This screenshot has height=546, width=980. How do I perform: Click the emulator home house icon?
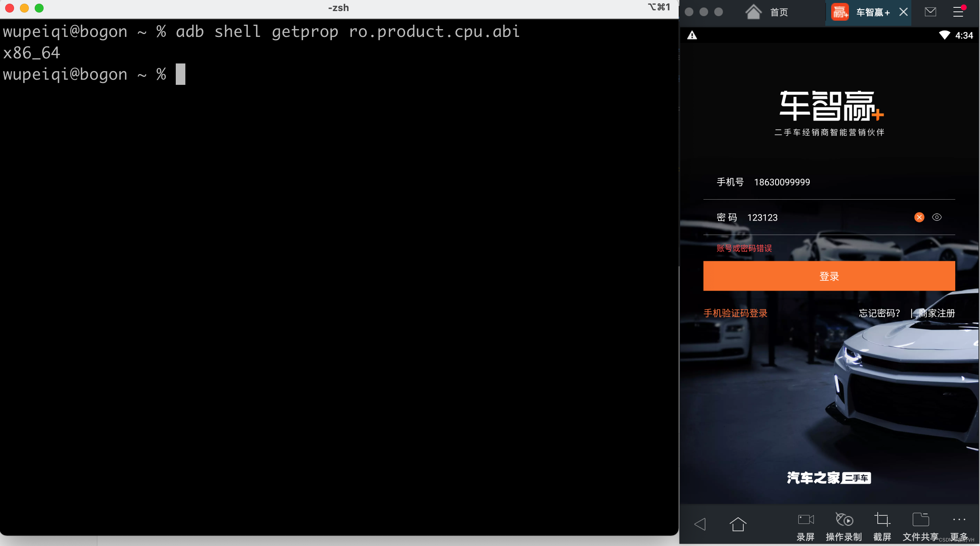(x=753, y=12)
